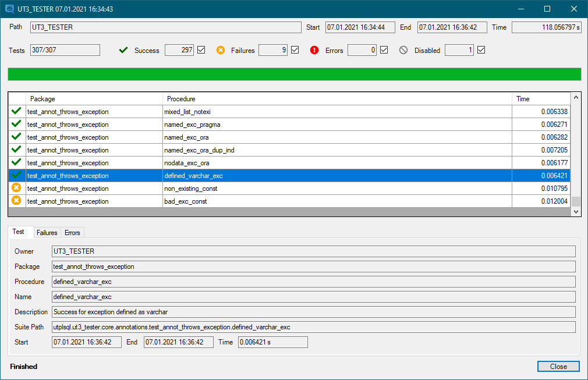The width and height of the screenshot is (588, 380).
Task: Click the green test progress bar
Action: (x=294, y=74)
